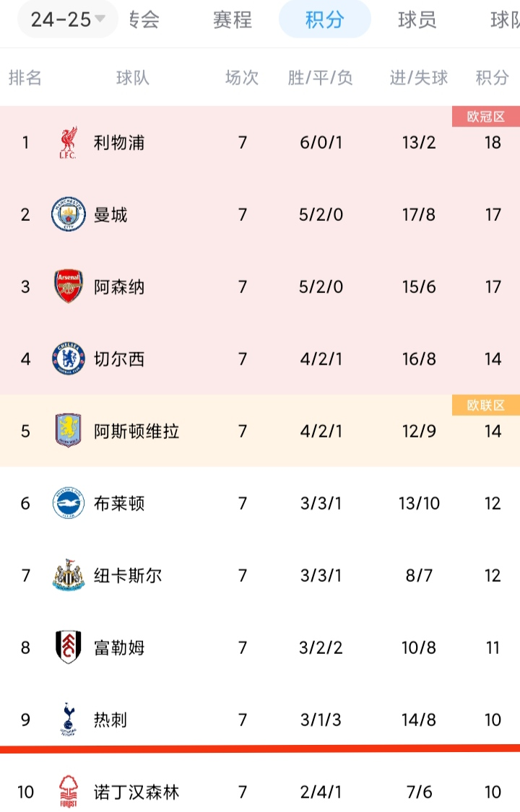This screenshot has height=812, width=520.
Task: Click the 欧联区 zone label
Action: [486, 405]
